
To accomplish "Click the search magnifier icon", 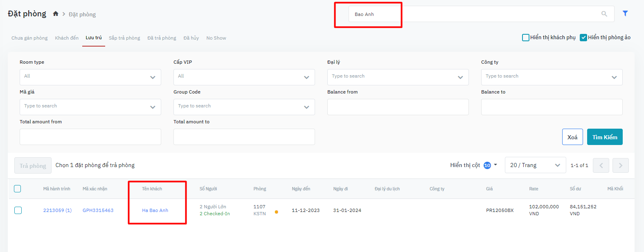I will click(604, 14).
